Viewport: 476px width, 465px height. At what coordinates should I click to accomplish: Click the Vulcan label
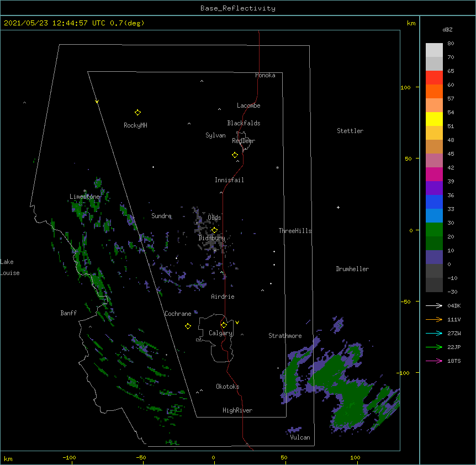[x=300, y=437]
